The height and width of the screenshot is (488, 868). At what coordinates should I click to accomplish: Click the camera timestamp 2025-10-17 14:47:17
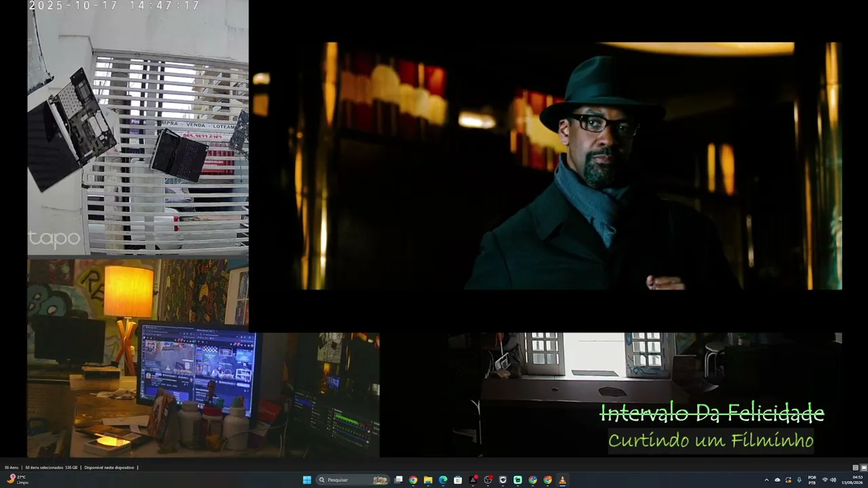pos(114,5)
